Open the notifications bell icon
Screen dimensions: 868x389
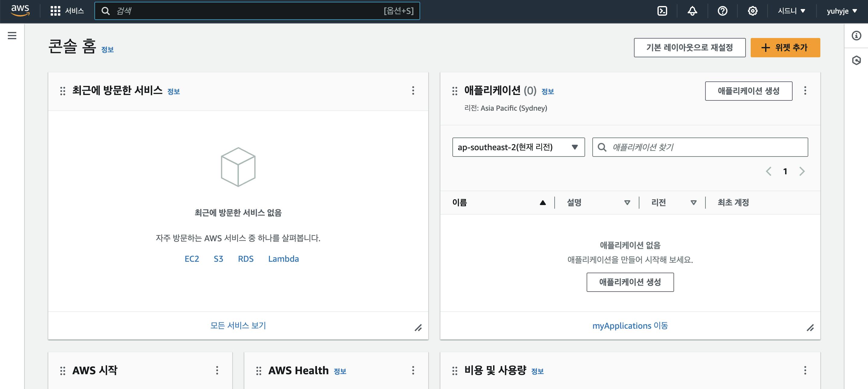[692, 11]
